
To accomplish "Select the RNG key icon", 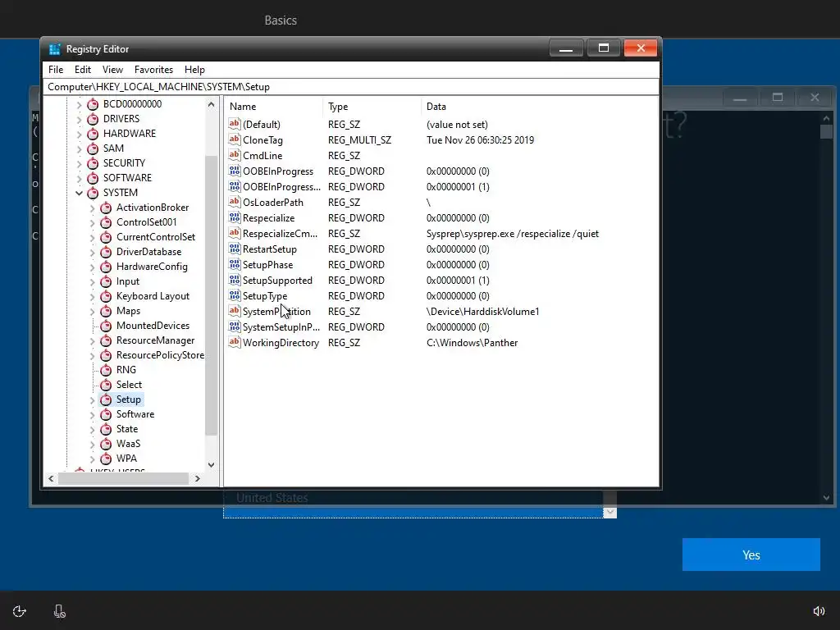I will point(106,370).
